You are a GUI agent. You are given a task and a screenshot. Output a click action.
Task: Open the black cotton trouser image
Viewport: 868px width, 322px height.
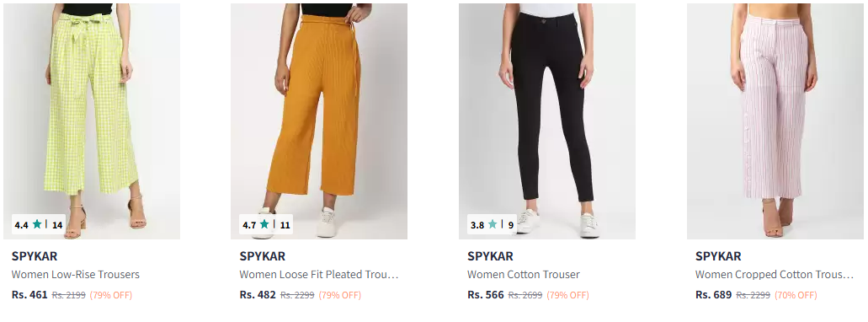point(547,121)
